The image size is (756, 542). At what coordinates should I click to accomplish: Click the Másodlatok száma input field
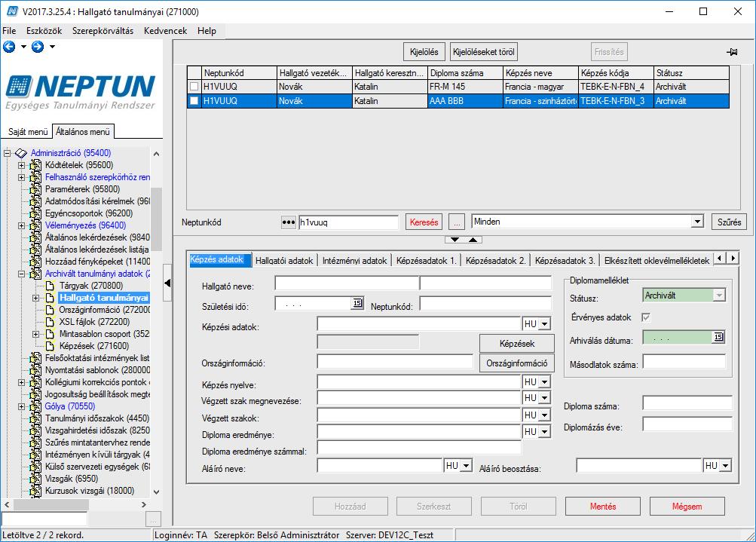[x=684, y=362]
